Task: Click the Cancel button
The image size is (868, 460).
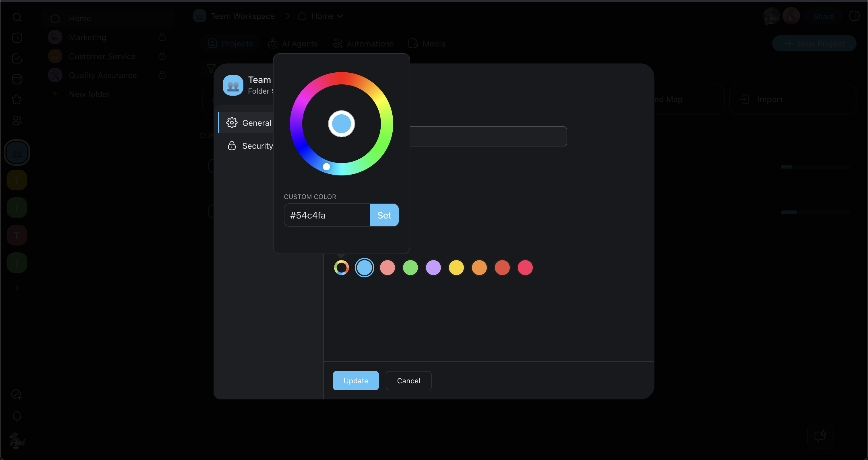Action: (x=408, y=381)
